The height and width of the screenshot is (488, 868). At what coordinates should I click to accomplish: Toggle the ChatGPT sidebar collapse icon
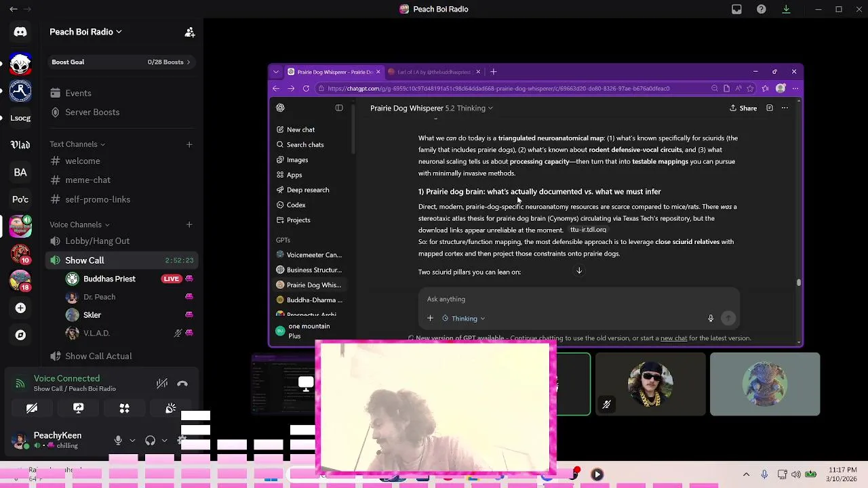(x=339, y=108)
